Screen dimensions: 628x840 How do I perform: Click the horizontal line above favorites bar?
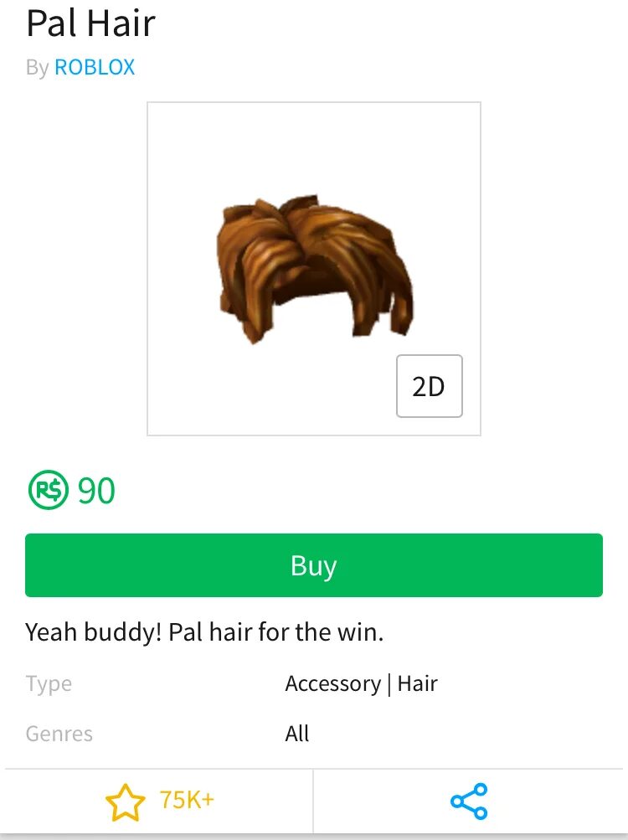tap(314, 769)
